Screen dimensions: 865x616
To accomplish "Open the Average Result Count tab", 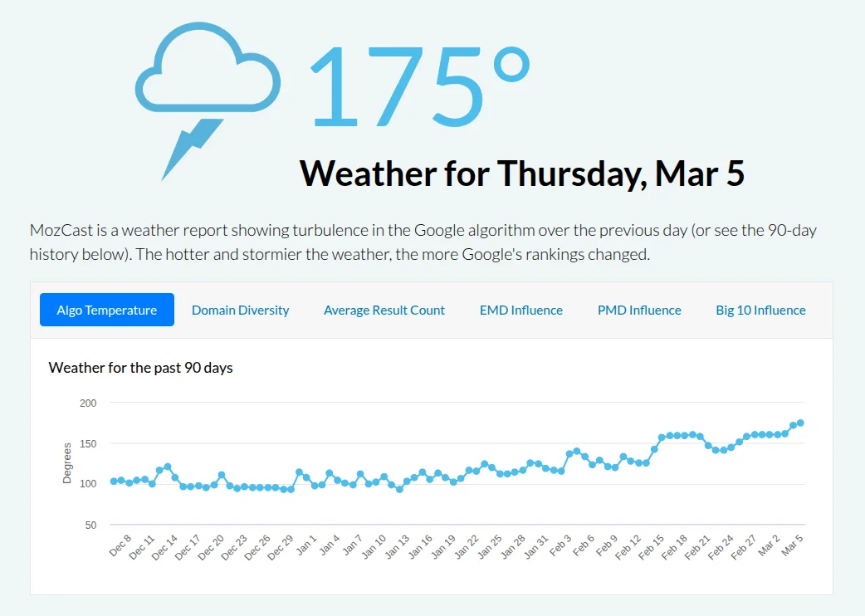I will coord(384,310).
